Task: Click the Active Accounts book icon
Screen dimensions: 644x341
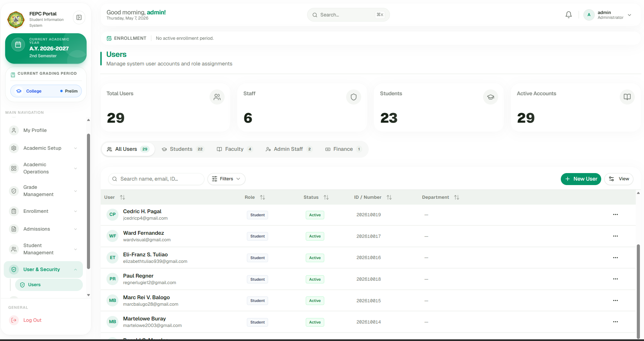Action: pyautogui.click(x=627, y=97)
